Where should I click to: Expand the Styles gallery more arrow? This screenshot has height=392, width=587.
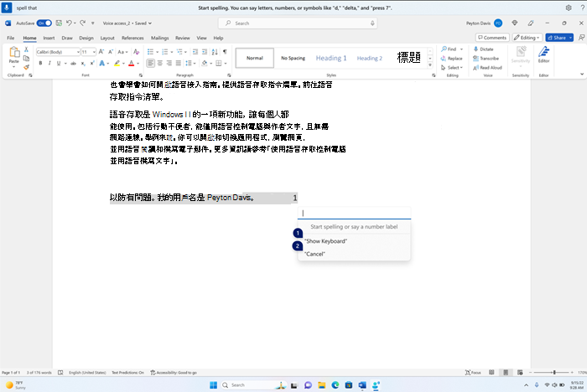[430, 65]
